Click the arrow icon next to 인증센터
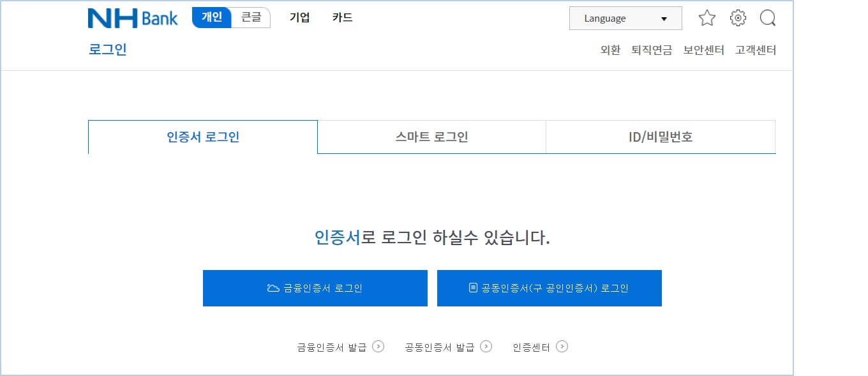This screenshot has height=376, width=868. click(562, 347)
